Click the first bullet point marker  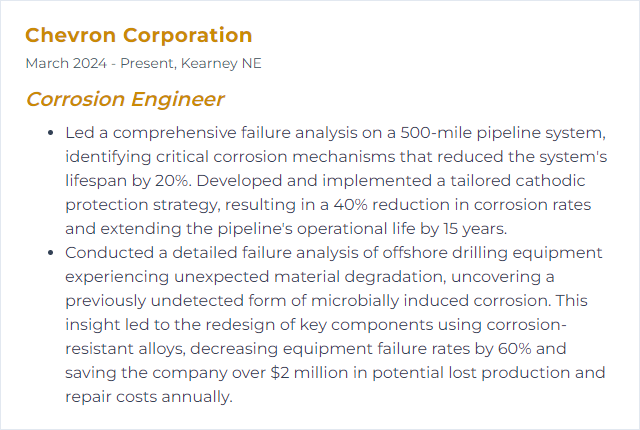[51, 133]
